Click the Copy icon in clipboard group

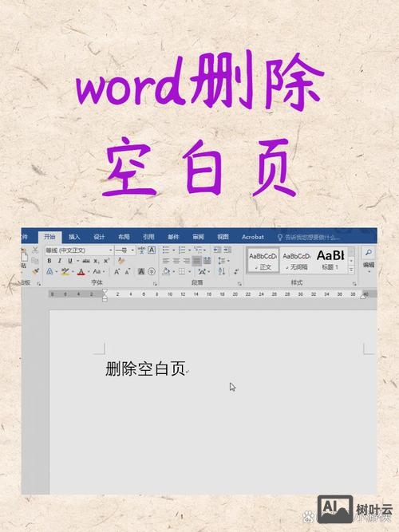click(x=35, y=261)
